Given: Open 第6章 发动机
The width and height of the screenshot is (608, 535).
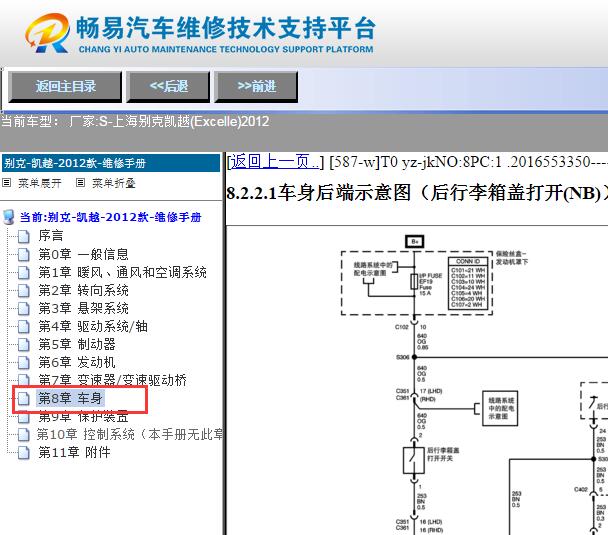Looking at the screenshot, I should click(x=77, y=362).
